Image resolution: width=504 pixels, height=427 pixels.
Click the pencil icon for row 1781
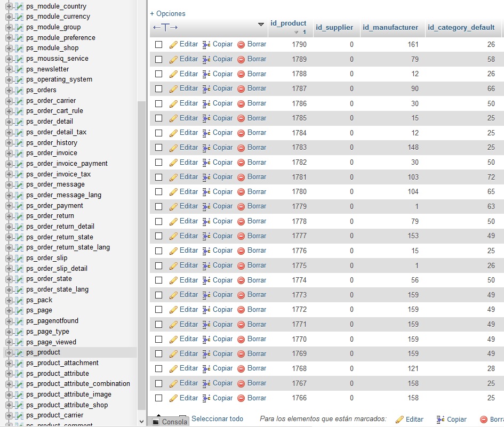point(173,178)
